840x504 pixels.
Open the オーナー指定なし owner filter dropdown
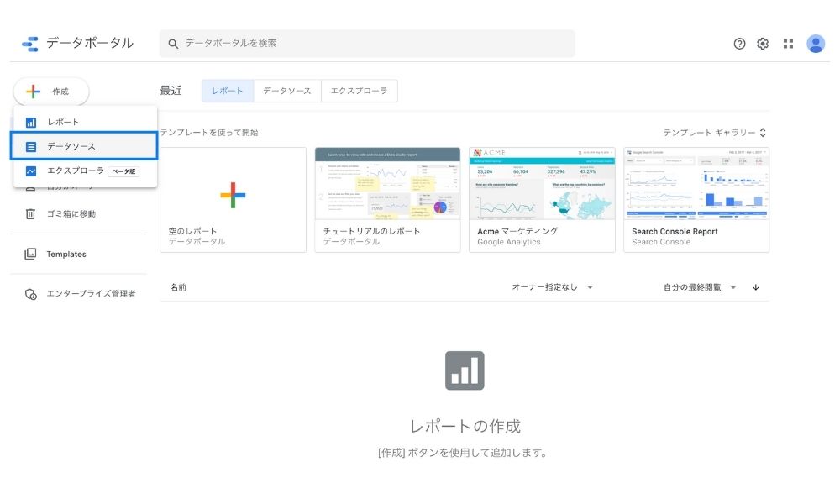click(553, 287)
